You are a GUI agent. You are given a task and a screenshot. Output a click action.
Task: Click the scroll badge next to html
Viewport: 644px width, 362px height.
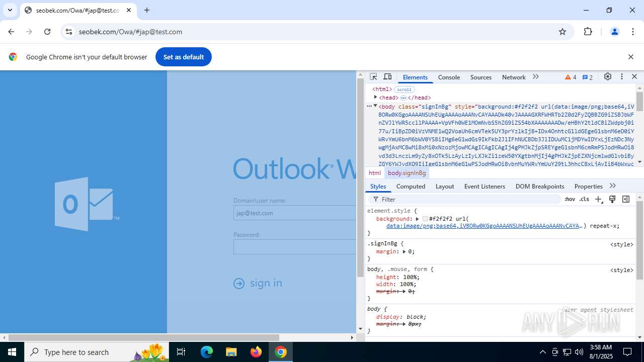point(404,89)
